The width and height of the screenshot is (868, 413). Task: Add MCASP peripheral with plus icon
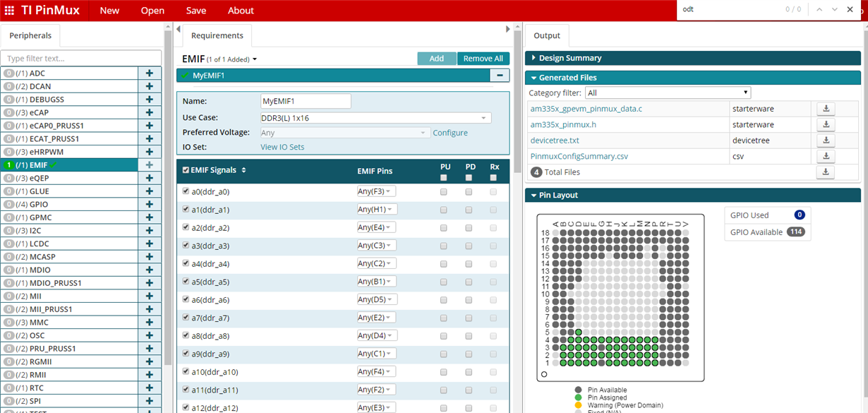(x=150, y=256)
